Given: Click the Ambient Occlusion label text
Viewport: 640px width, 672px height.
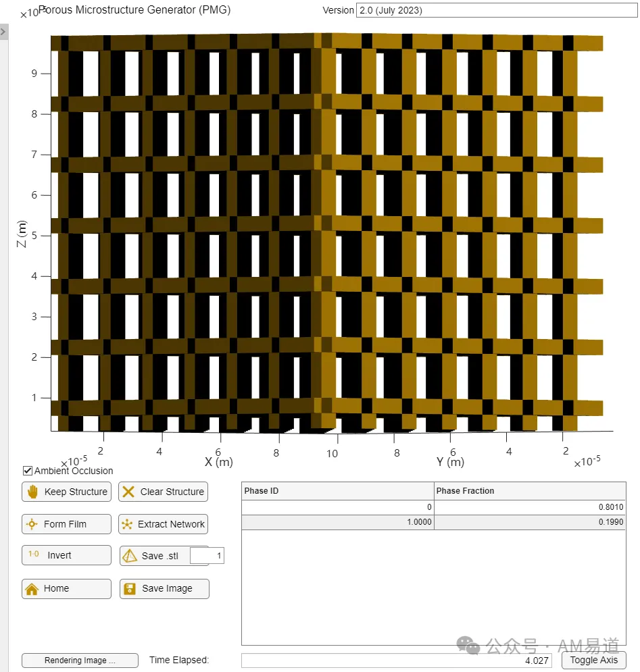Looking at the screenshot, I should tap(74, 471).
